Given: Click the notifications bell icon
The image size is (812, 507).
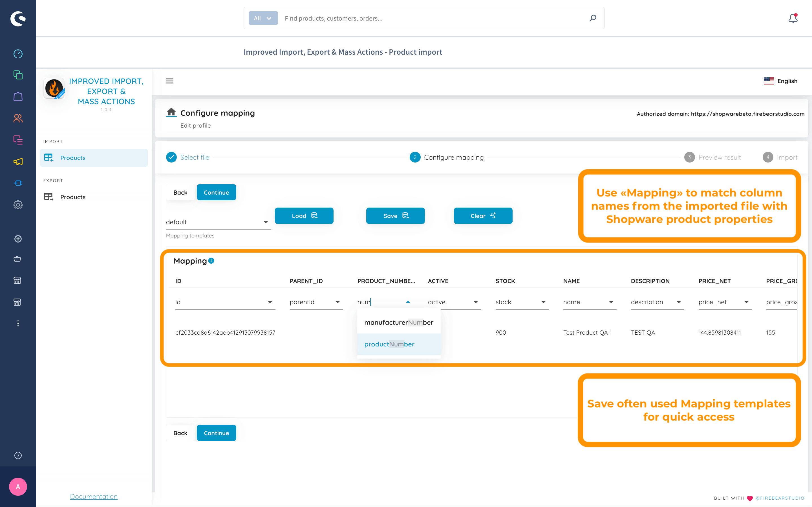Looking at the screenshot, I should pyautogui.click(x=793, y=18).
